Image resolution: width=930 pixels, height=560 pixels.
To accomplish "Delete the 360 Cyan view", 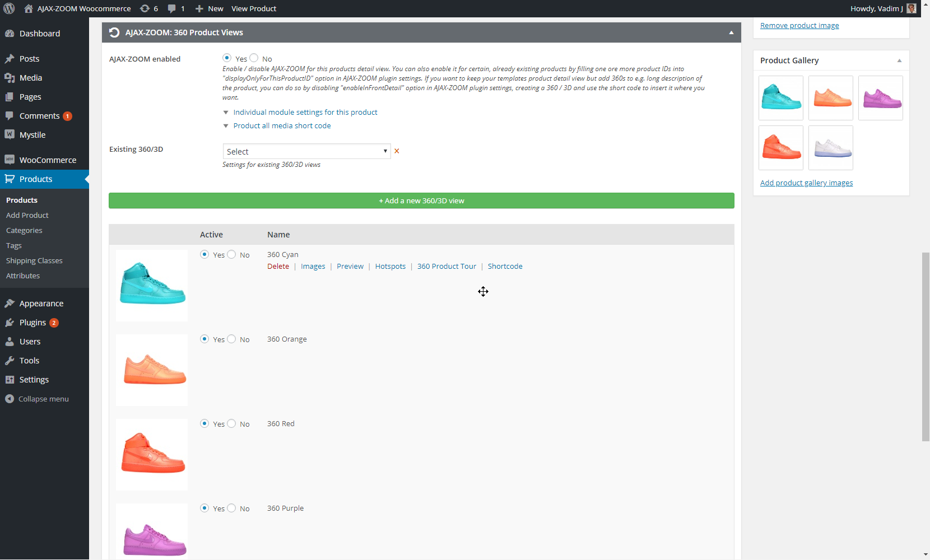I will pos(278,266).
